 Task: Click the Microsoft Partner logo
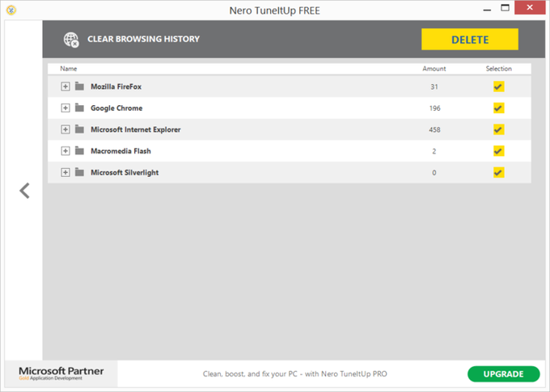61,373
